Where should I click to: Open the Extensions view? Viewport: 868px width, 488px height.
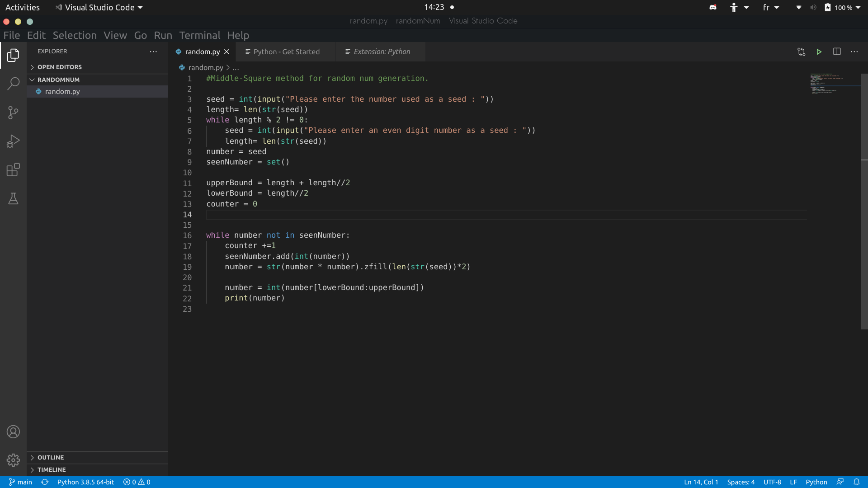pos(13,170)
